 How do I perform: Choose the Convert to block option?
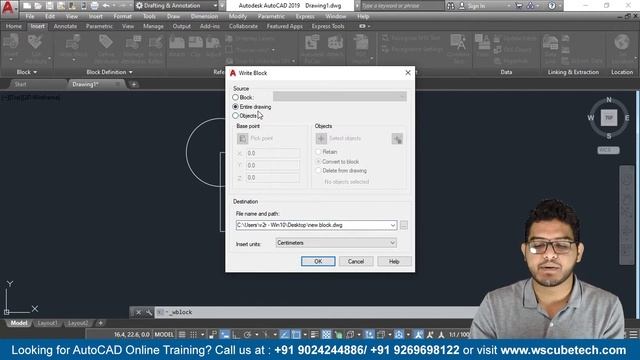(318, 162)
